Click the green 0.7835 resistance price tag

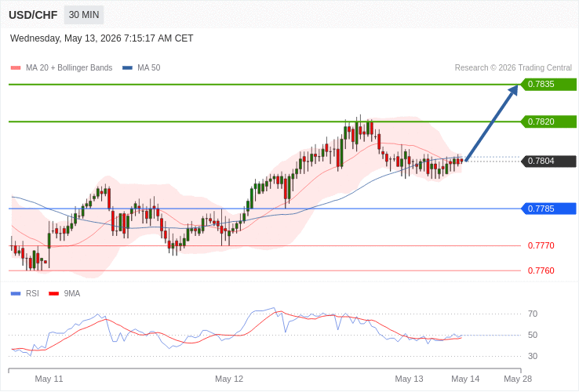pyautogui.click(x=548, y=84)
